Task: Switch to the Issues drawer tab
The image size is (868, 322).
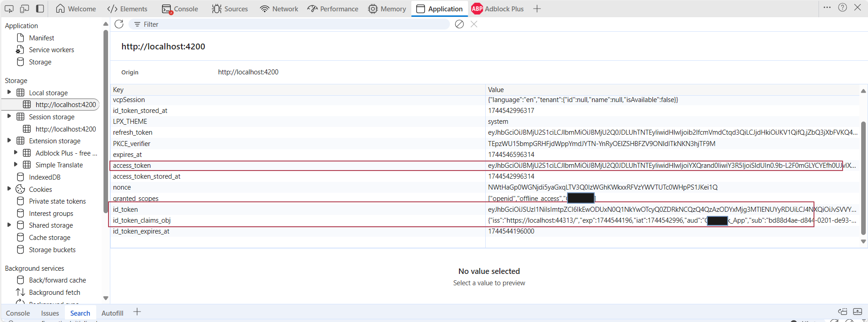Action: [50, 313]
